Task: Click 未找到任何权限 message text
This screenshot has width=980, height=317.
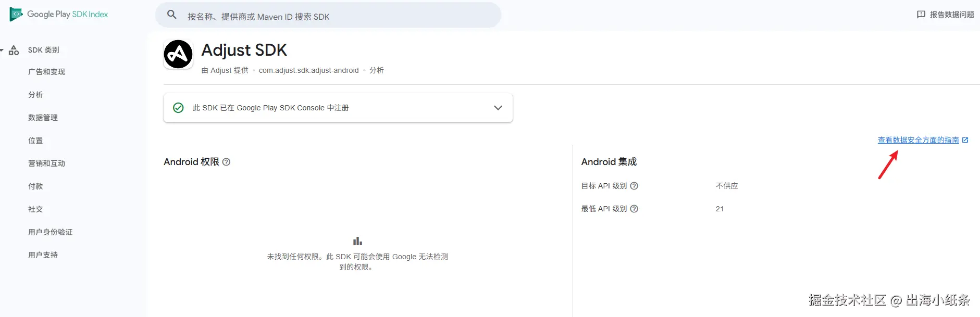Action: coord(357,262)
